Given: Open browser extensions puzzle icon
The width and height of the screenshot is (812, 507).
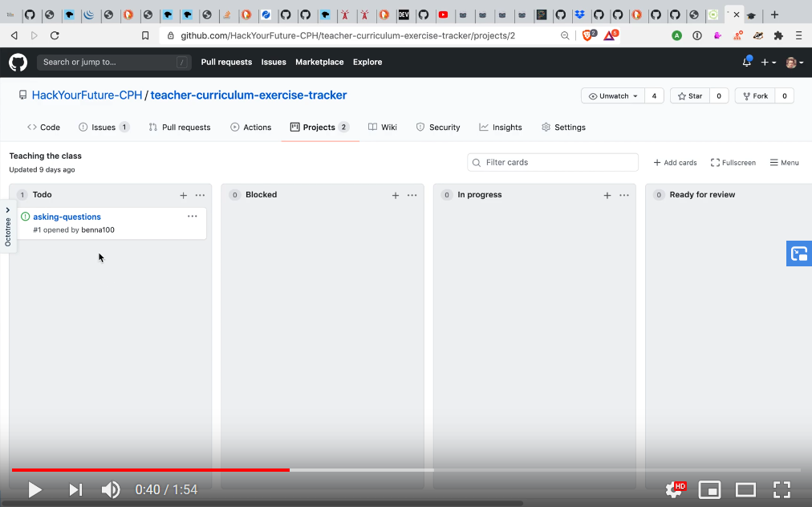Looking at the screenshot, I should point(778,36).
